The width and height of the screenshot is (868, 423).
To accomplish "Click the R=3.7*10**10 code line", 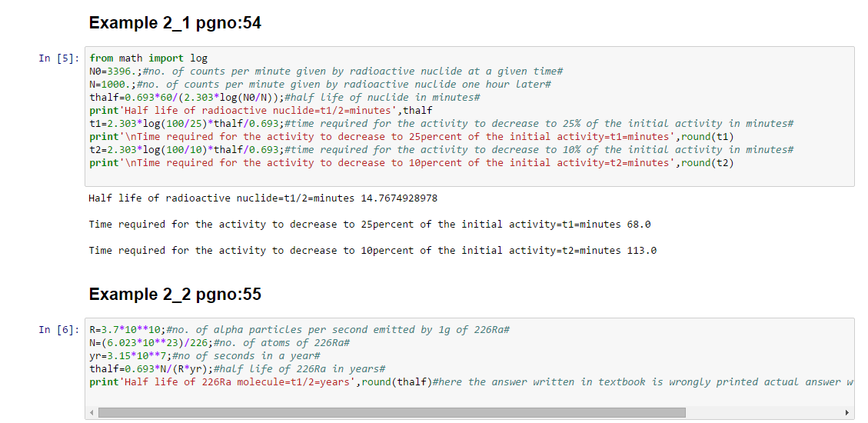I will 300,330.
